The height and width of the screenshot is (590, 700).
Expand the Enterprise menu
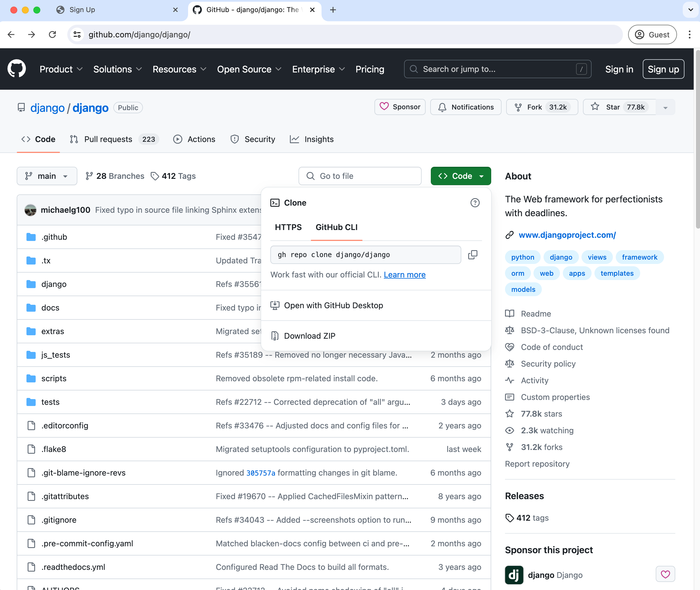click(318, 69)
